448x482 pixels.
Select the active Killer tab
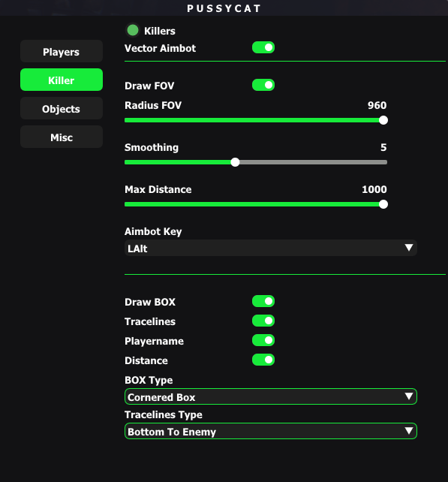pos(62,80)
